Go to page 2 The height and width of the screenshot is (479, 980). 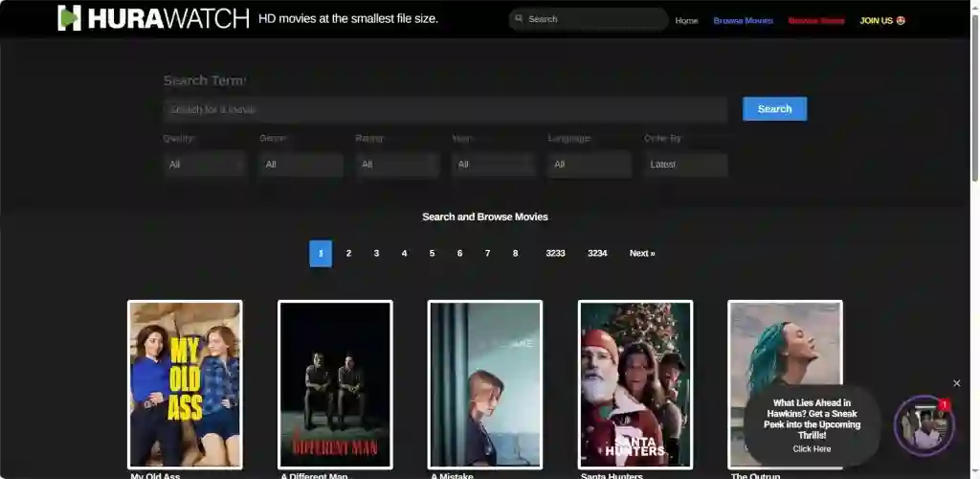coord(348,253)
